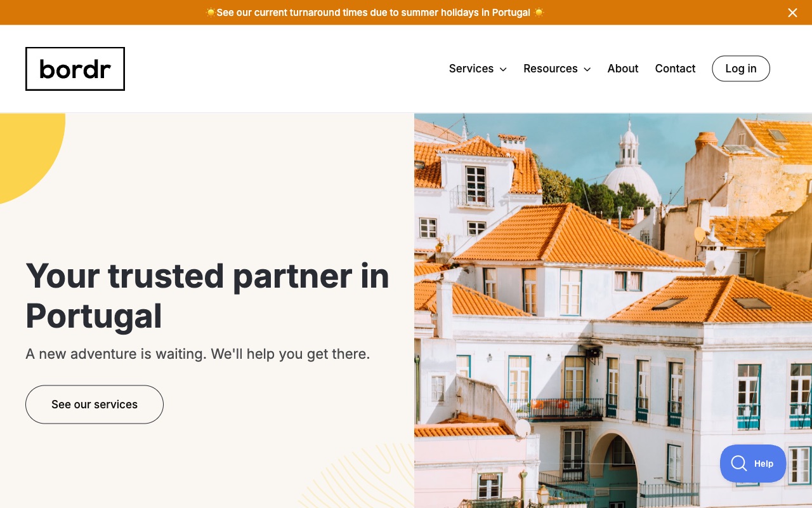Open the Contact page

coord(675,69)
